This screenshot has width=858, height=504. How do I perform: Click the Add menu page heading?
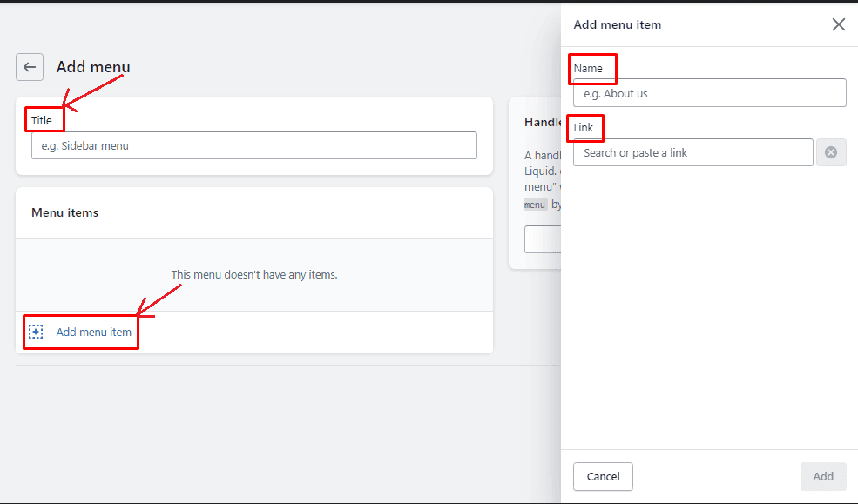(x=93, y=67)
